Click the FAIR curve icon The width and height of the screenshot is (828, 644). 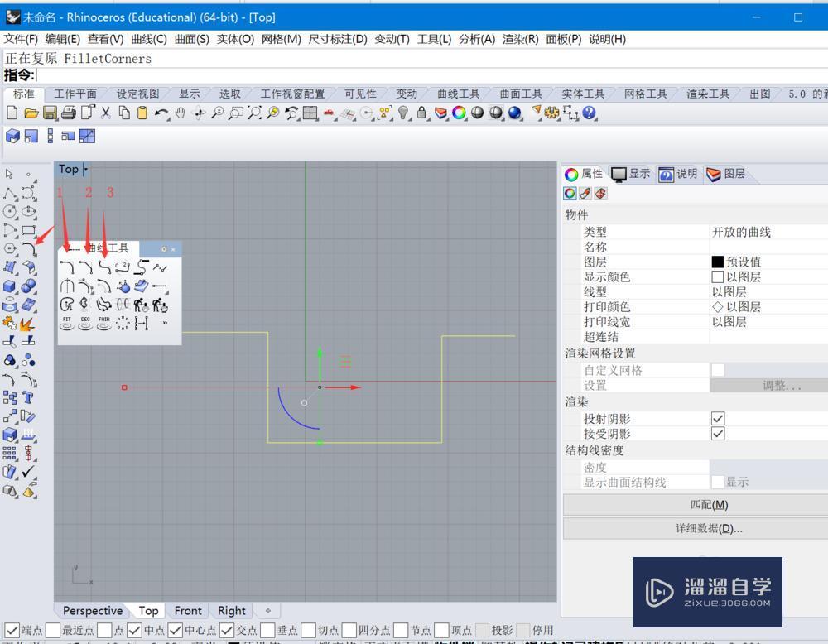[104, 323]
